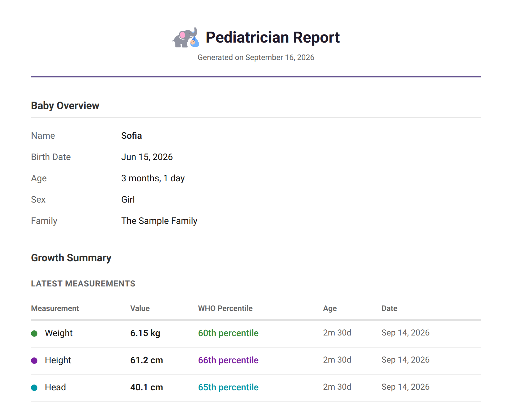
Task: Click the '65th percentile' head value
Action: point(228,387)
